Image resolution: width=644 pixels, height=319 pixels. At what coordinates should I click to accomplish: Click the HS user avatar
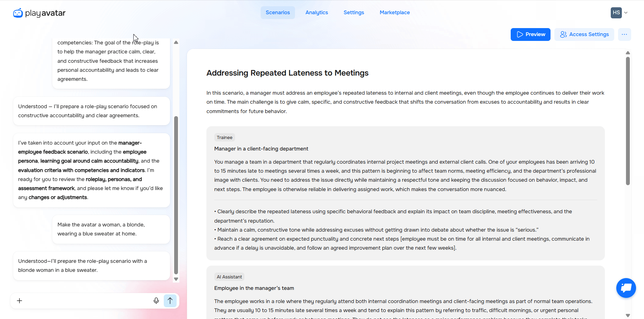(616, 12)
